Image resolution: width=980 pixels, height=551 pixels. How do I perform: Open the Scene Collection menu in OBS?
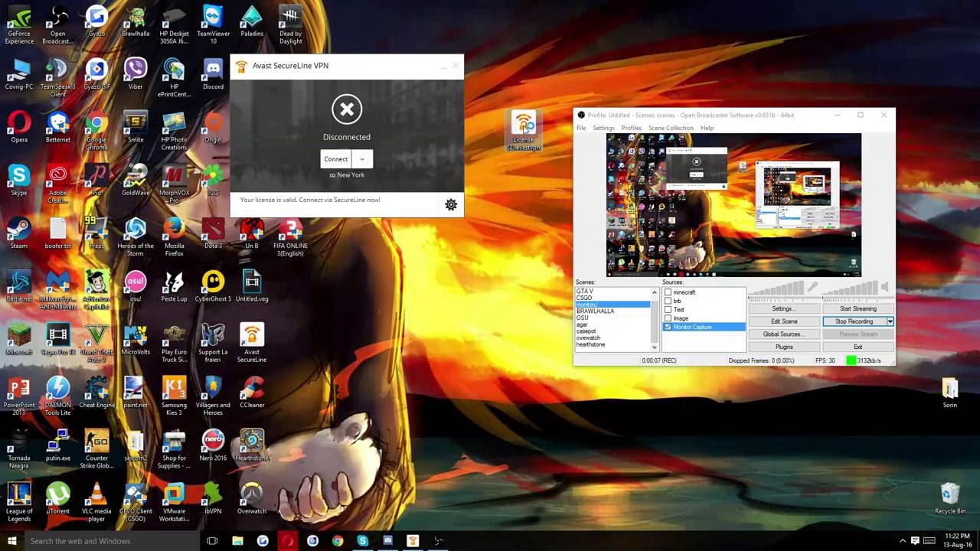point(671,128)
